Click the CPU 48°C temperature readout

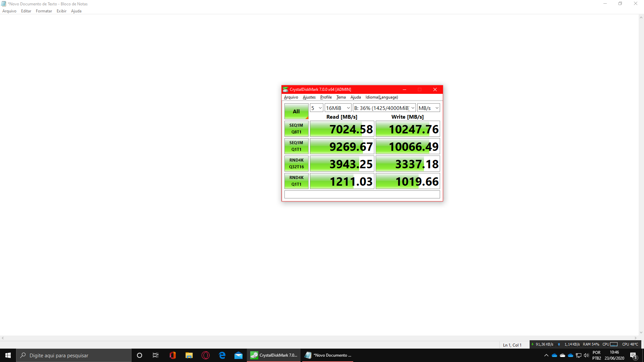point(630,344)
